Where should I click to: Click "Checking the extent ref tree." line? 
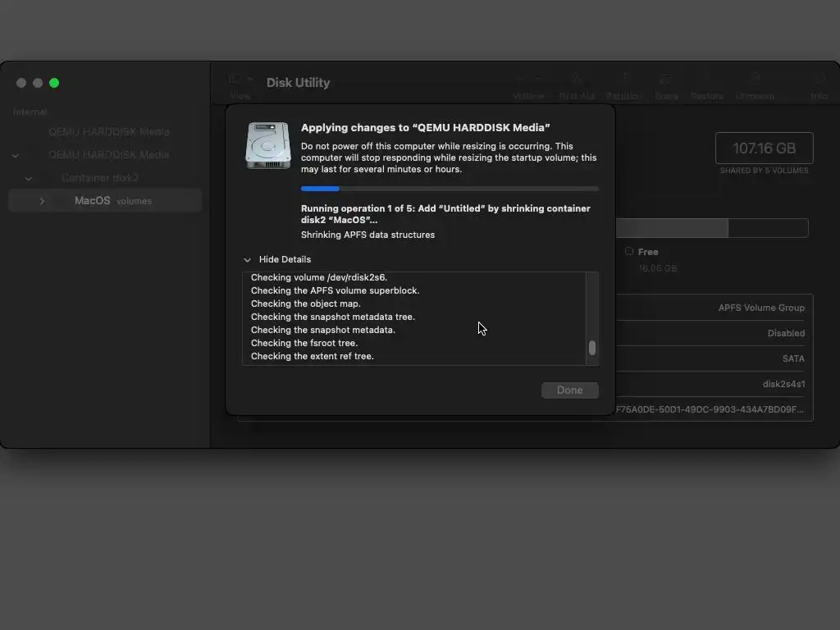[313, 356]
